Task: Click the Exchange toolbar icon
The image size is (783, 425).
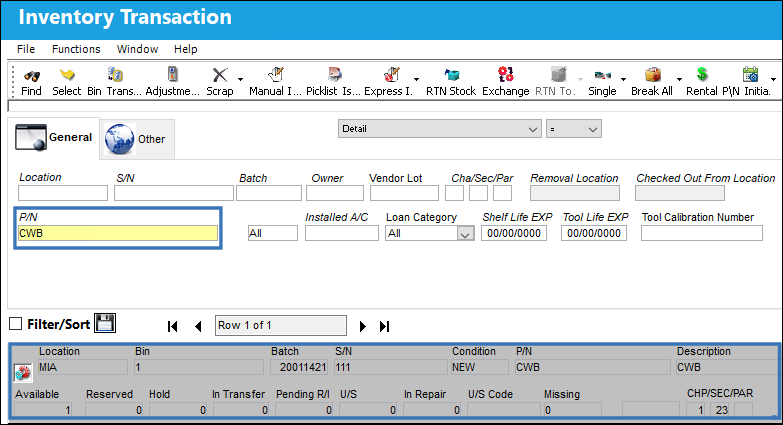Action: click(505, 75)
